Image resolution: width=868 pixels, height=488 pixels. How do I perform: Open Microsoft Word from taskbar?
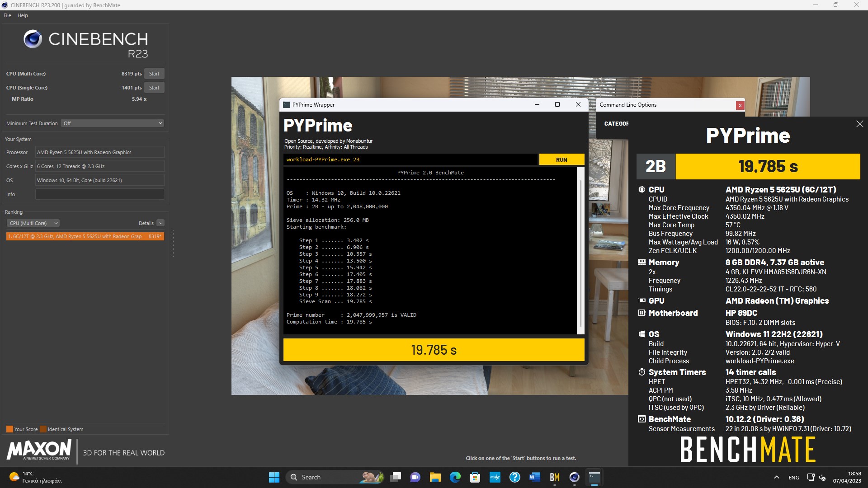point(535,477)
